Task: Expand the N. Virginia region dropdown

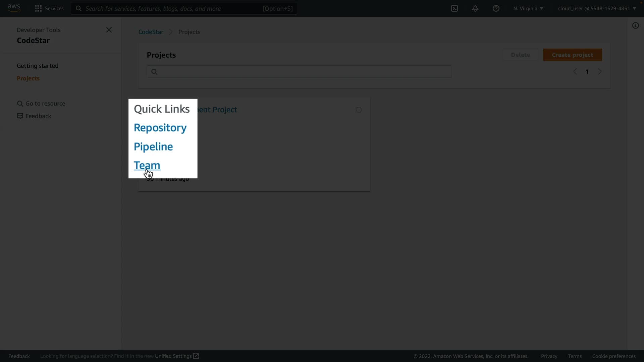Action: pos(528,8)
